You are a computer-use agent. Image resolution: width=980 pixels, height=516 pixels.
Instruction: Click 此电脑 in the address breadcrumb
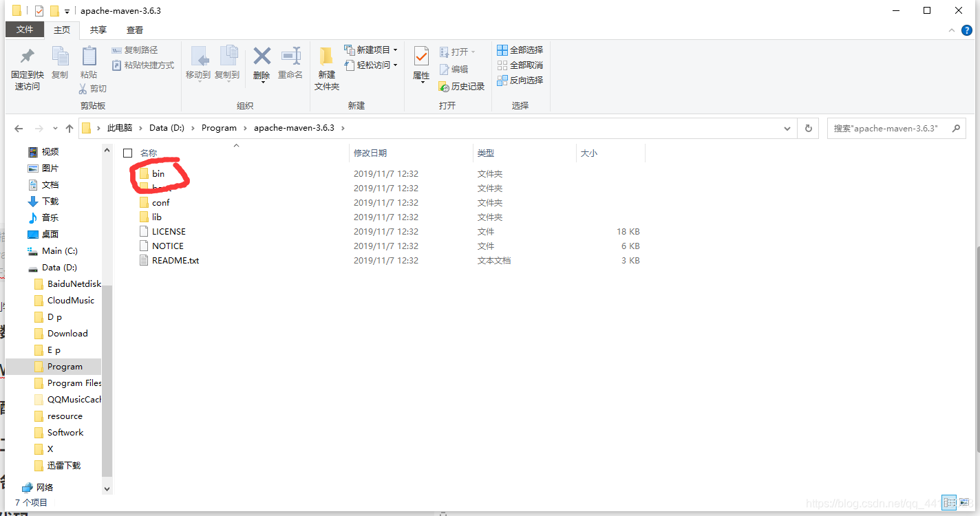120,129
